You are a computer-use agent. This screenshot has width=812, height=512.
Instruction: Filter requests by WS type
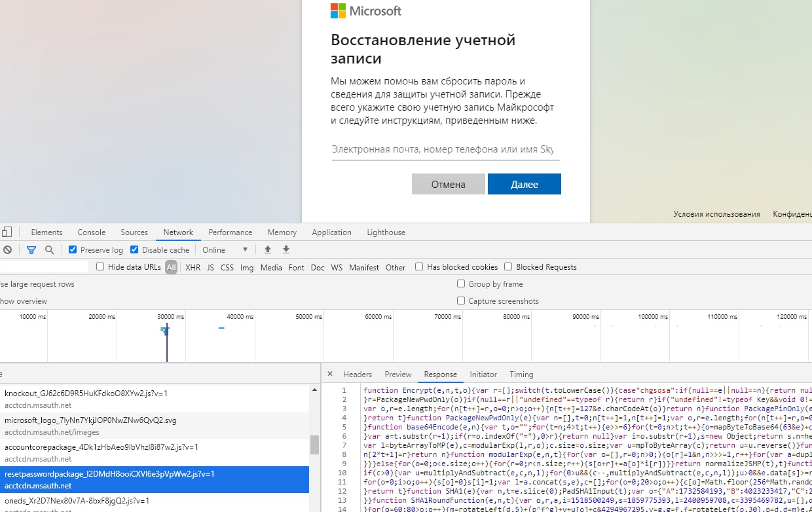(x=337, y=267)
